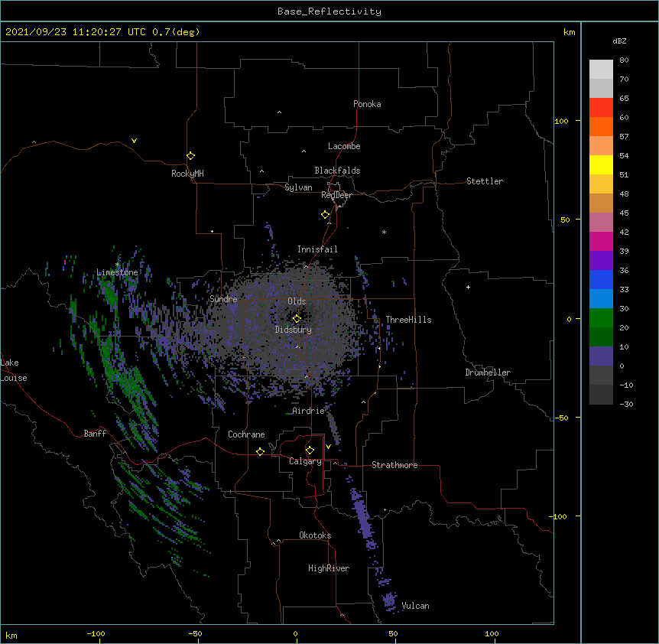This screenshot has height=644, width=659.
Task: Click the yellow marker above RockyMH
Action: point(190,155)
